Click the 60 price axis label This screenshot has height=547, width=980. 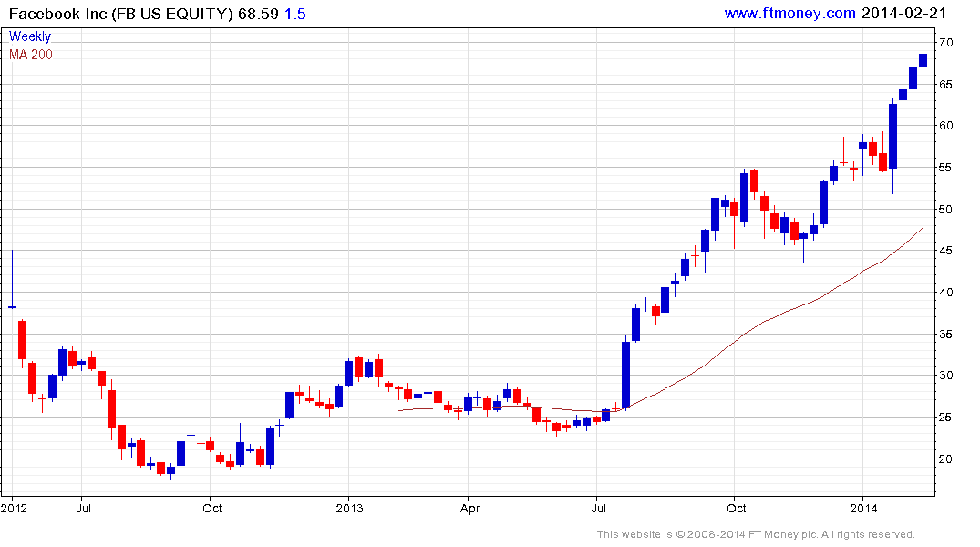click(x=945, y=126)
